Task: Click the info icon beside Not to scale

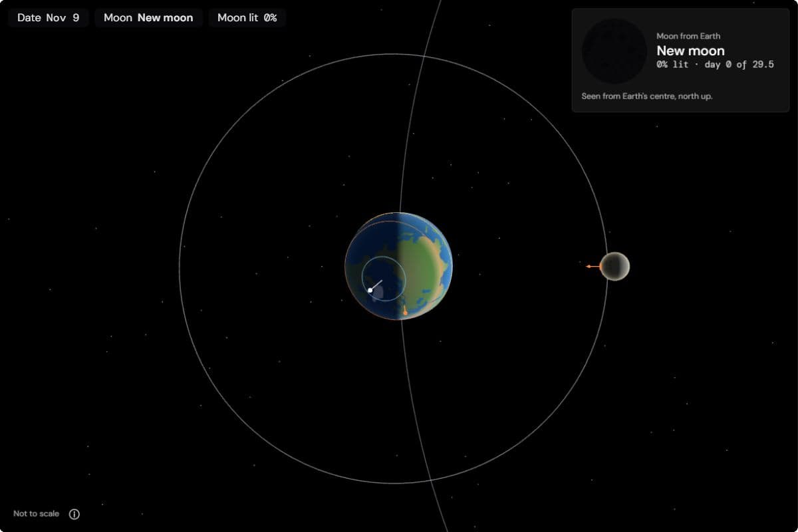Action: [x=74, y=514]
